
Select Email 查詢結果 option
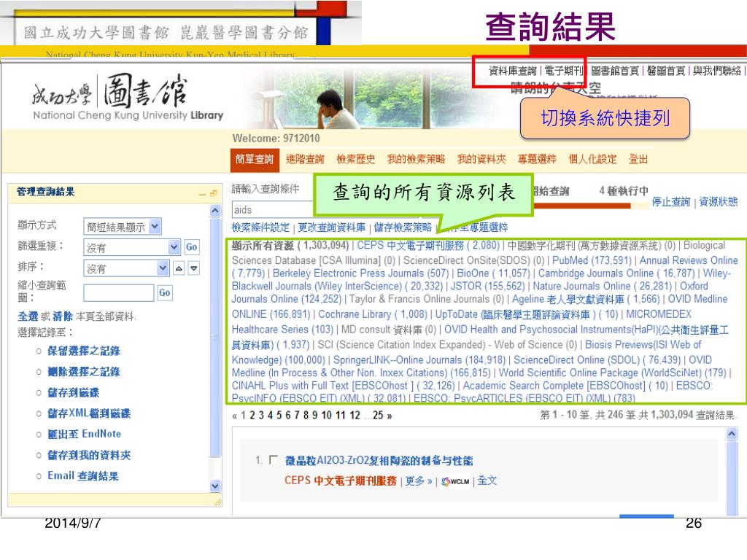(83, 475)
